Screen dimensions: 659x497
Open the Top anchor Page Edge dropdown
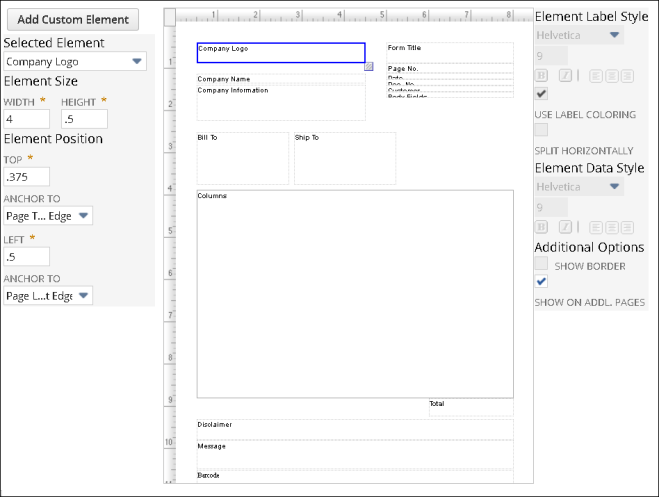pyautogui.click(x=48, y=215)
